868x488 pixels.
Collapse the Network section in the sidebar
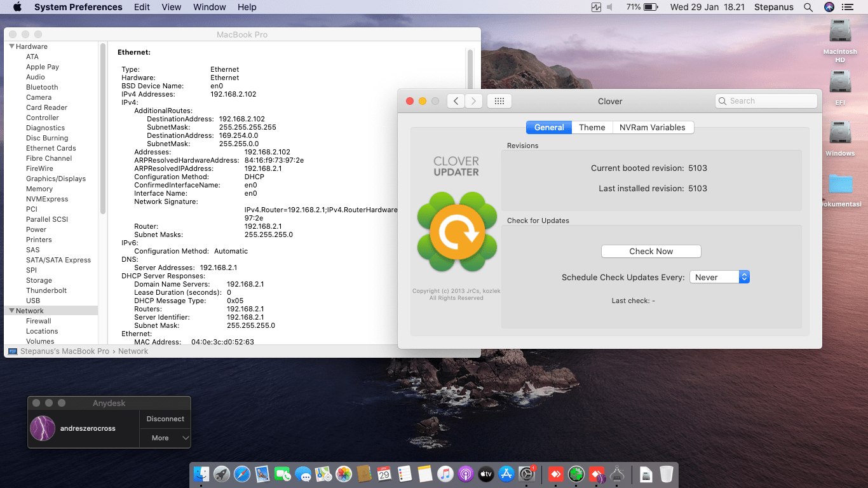coord(11,311)
